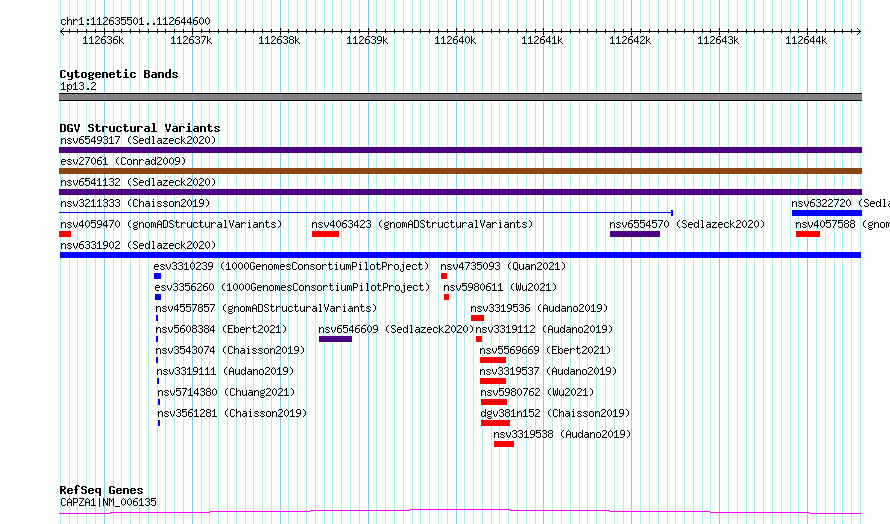Click the 112640k ruler position
890x524 pixels.
(x=455, y=40)
